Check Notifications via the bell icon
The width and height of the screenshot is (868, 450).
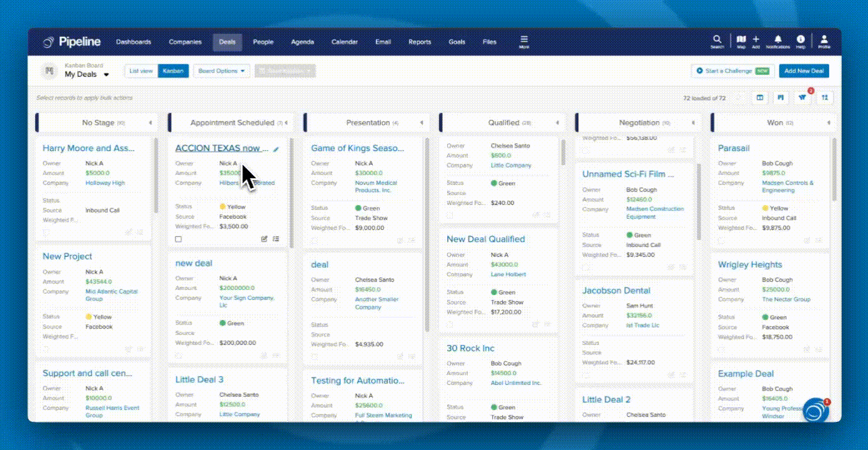pos(778,39)
